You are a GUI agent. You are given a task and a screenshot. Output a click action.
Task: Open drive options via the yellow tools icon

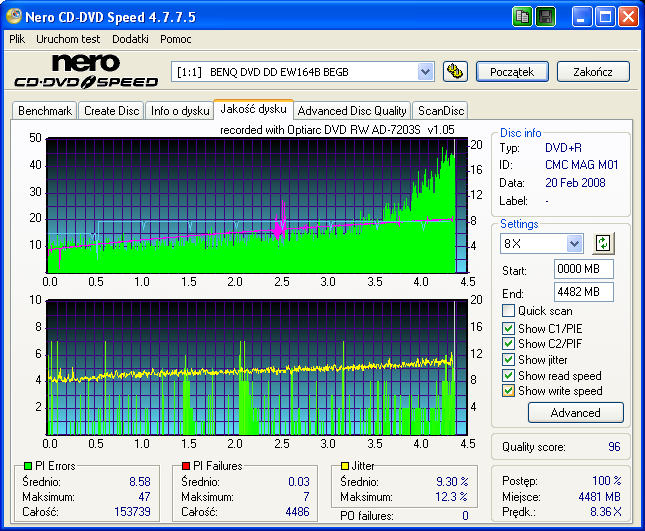[455, 72]
